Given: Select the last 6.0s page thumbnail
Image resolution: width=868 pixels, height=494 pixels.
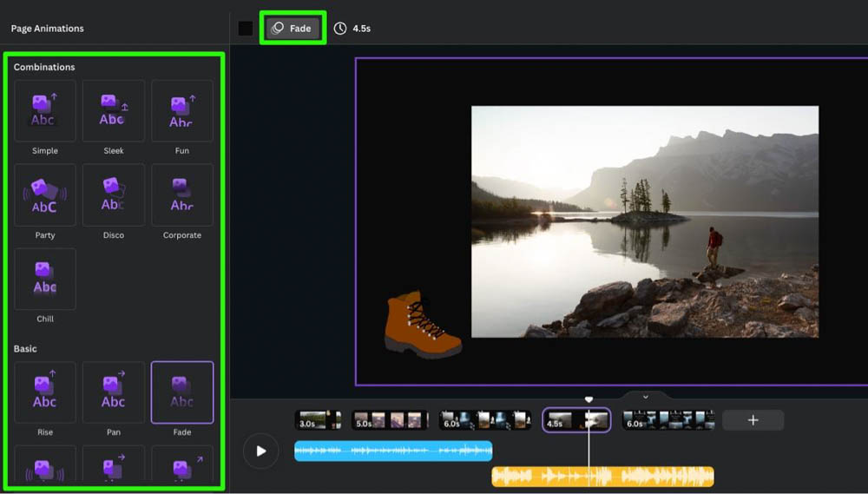Looking at the screenshot, I should pyautogui.click(x=668, y=420).
